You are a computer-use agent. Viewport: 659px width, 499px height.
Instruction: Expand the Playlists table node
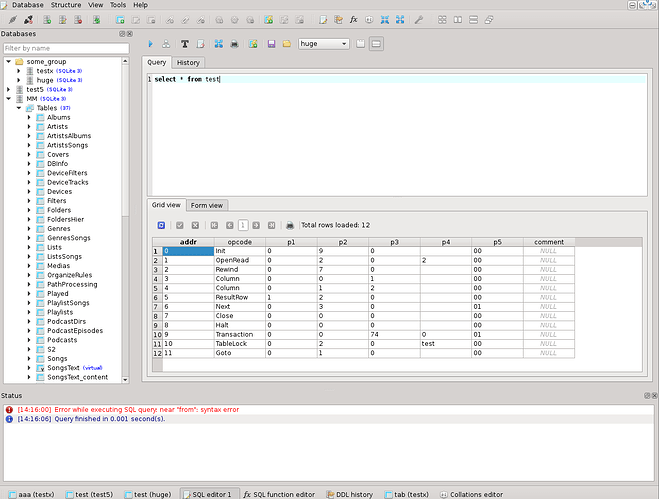tap(29, 312)
